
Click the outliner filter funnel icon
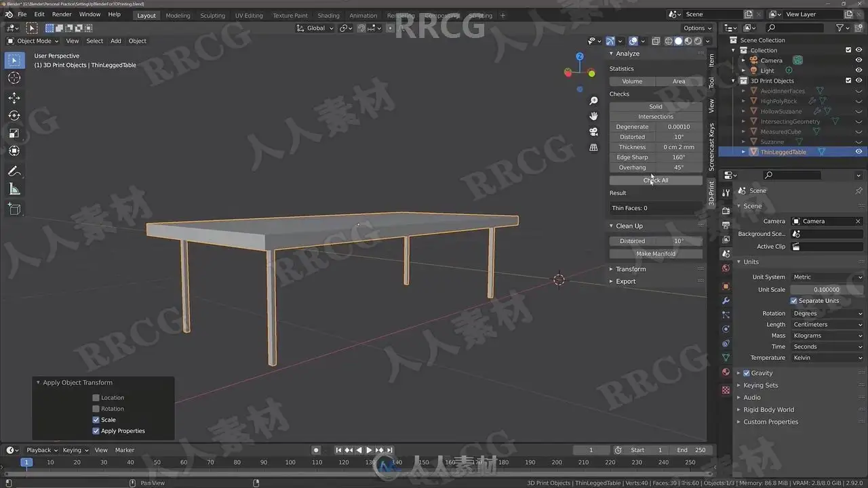tap(840, 28)
